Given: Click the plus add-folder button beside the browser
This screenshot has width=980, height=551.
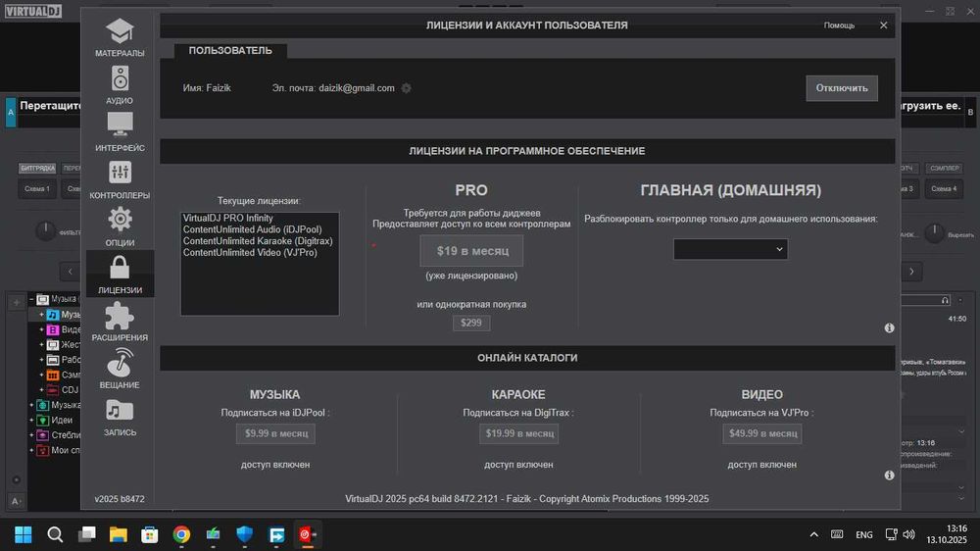Looking at the screenshot, I should [17, 303].
